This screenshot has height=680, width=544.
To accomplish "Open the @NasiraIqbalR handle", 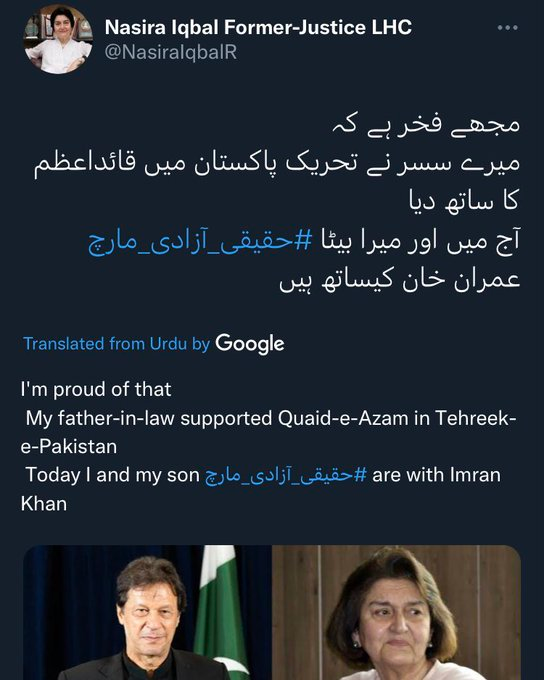I will 171,52.
